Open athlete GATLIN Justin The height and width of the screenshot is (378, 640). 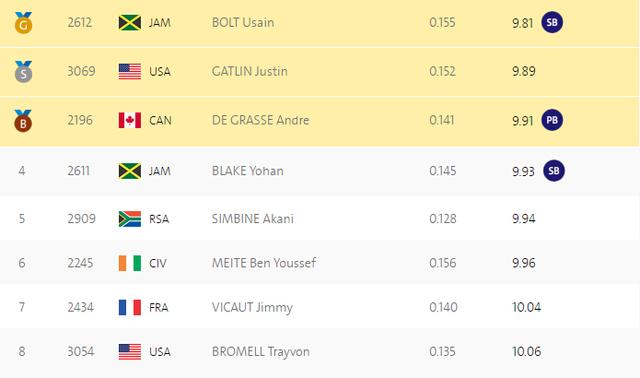point(249,71)
